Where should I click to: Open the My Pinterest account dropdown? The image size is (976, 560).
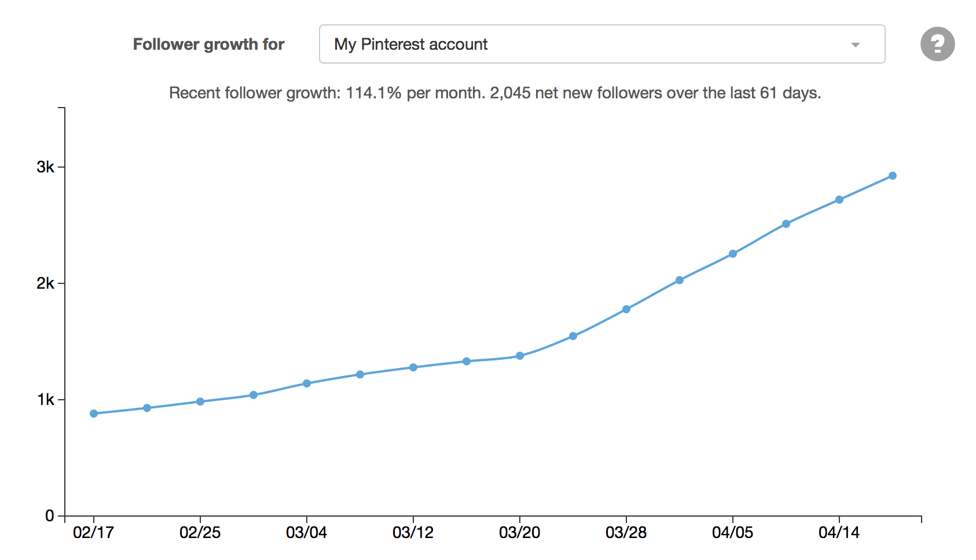coord(601,44)
